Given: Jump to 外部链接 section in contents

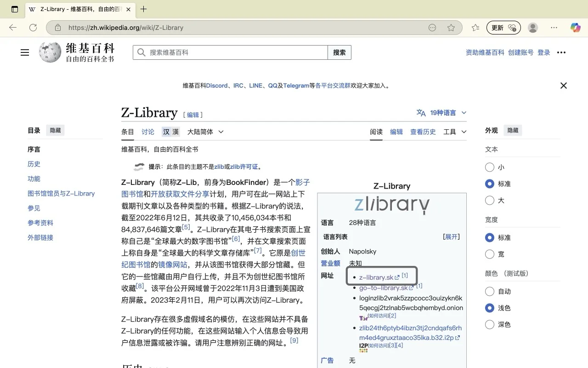Looking at the screenshot, I should point(40,238).
